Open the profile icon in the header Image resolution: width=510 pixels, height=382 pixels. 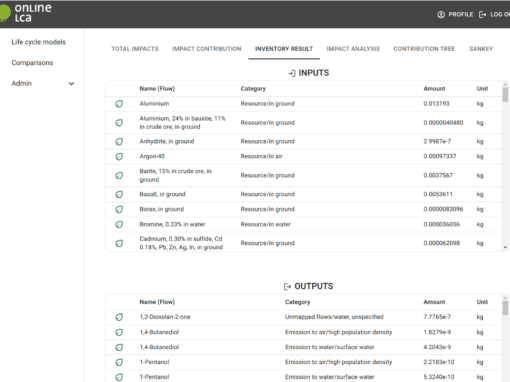[441, 14]
